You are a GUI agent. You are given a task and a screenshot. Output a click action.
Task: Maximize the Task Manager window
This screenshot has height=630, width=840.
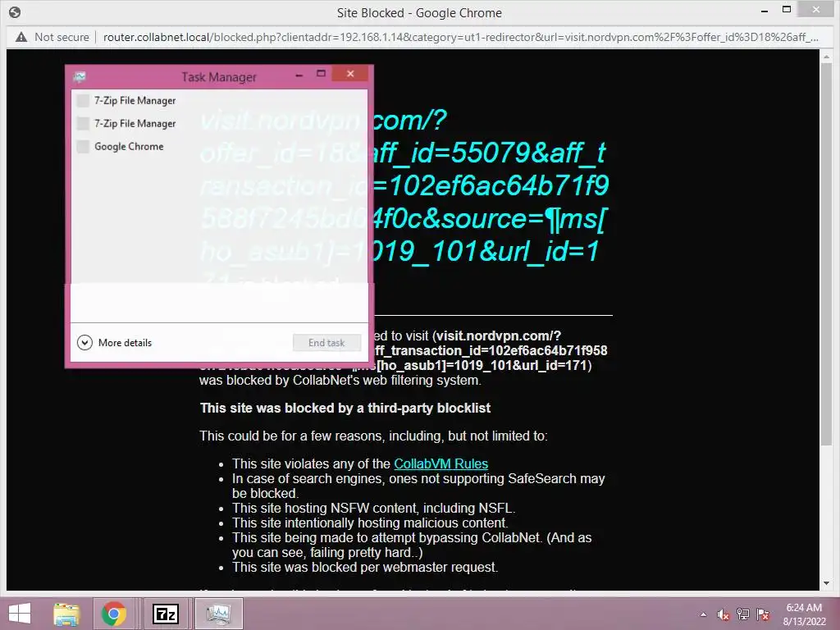(x=321, y=74)
